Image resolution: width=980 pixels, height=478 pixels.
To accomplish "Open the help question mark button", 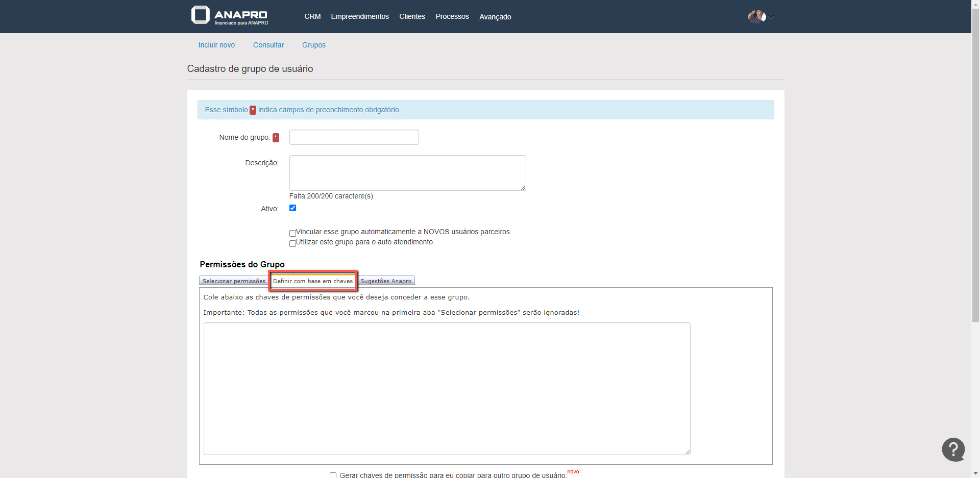I will (953, 449).
